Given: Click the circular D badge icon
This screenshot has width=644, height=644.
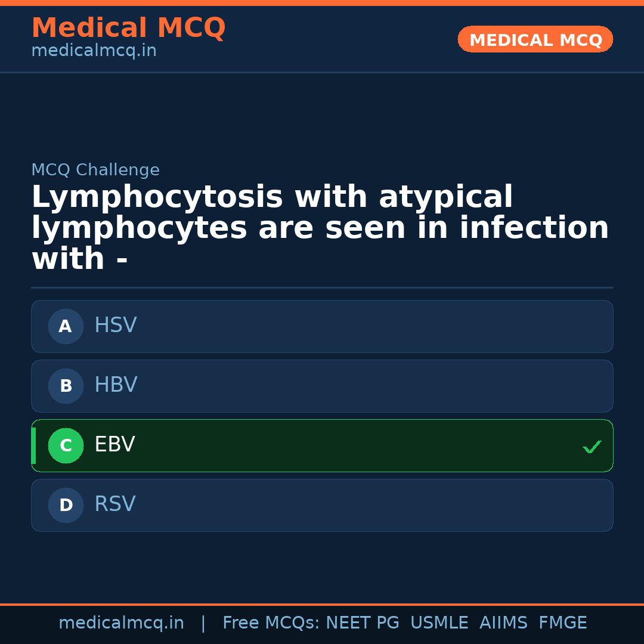Looking at the screenshot, I should (66, 505).
